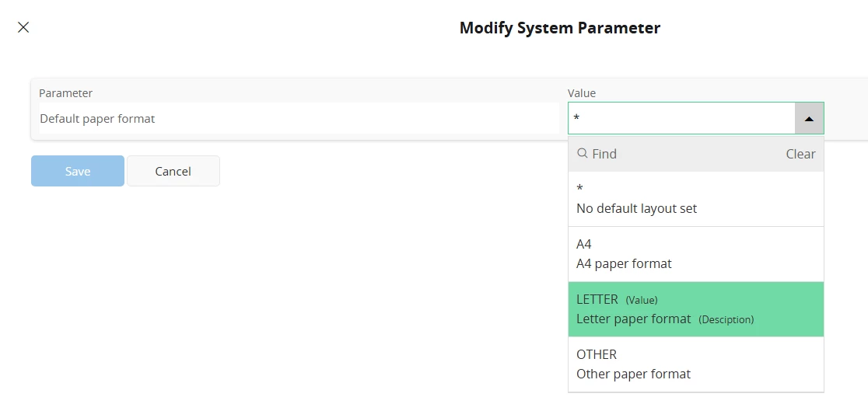Select the asterisk option in list
The height and width of the screenshot is (404, 868).
click(696, 199)
